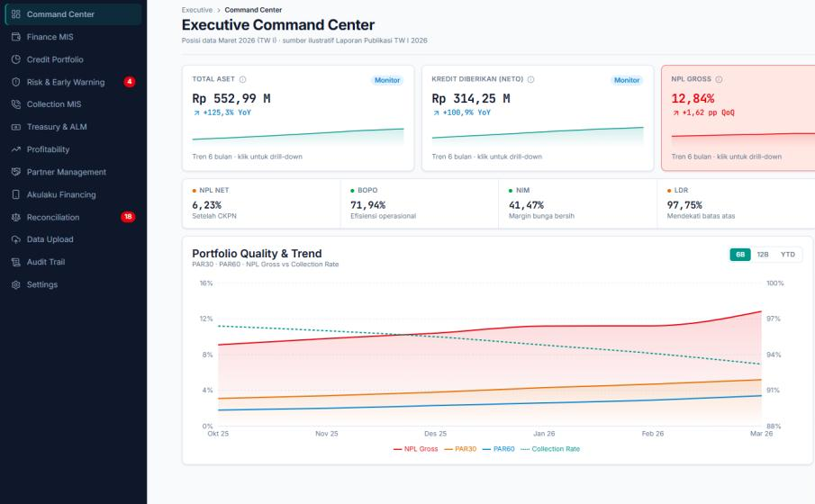This screenshot has width=815, height=504.
Task: Toggle PAR60 series in chart legend
Action: click(x=499, y=449)
